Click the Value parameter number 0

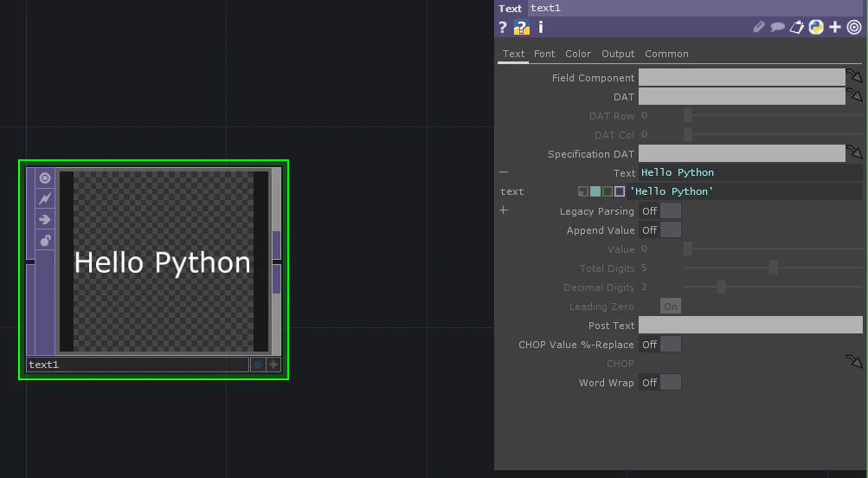644,249
